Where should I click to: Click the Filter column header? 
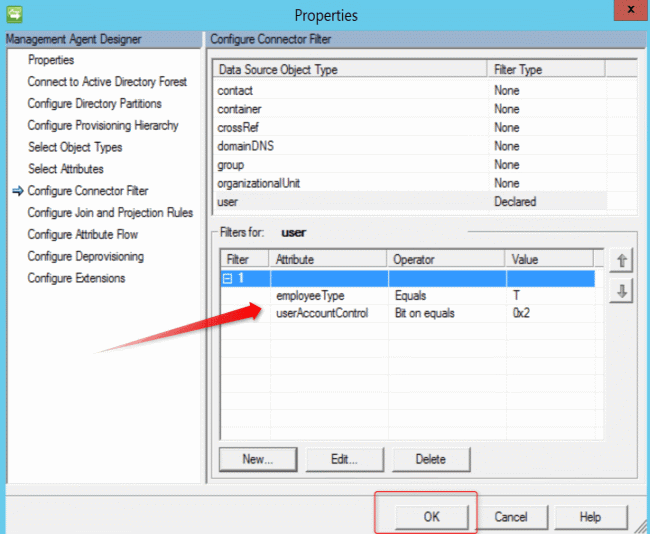(x=245, y=260)
